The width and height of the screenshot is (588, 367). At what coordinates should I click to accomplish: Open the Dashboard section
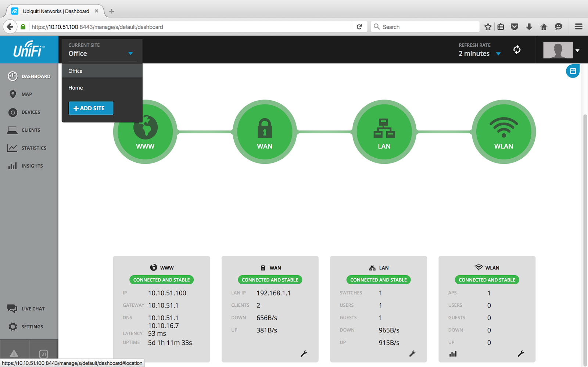[x=29, y=76]
